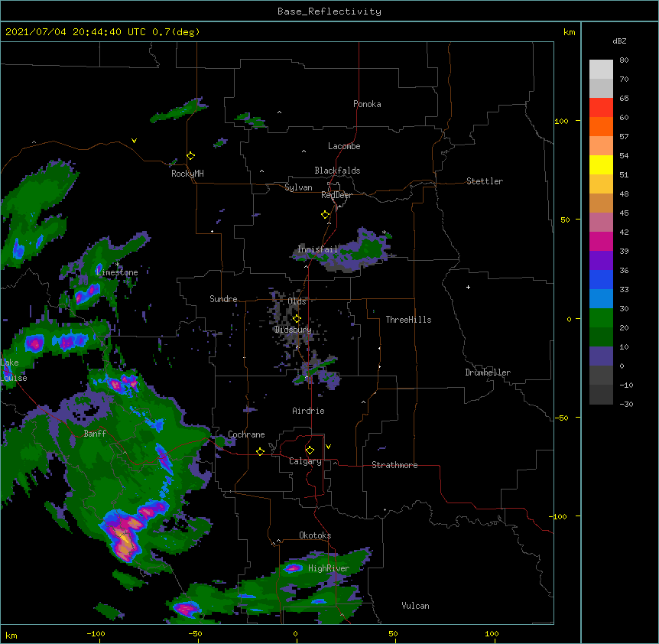Click the Lacombe town label
The width and height of the screenshot is (659, 644).
click(344, 146)
